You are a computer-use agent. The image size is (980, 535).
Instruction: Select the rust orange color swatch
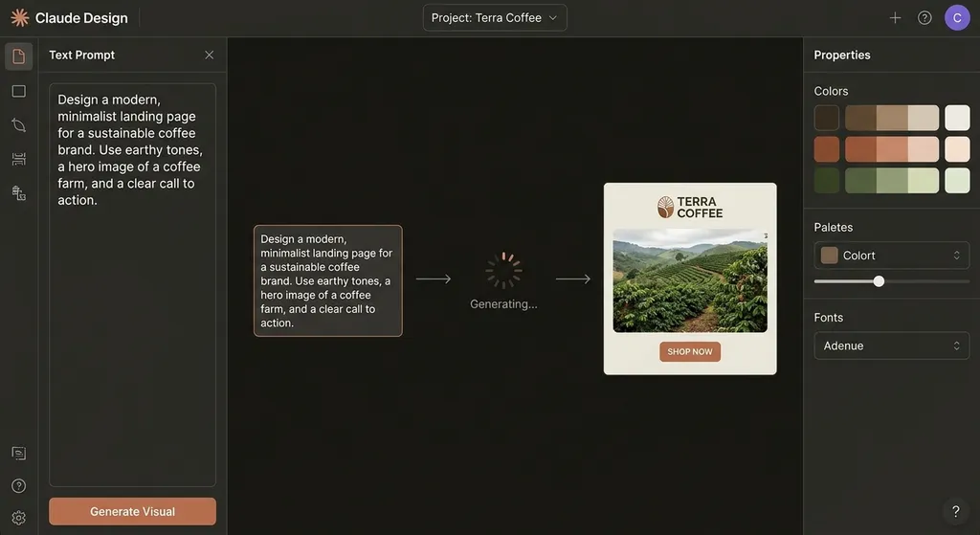tap(826, 149)
